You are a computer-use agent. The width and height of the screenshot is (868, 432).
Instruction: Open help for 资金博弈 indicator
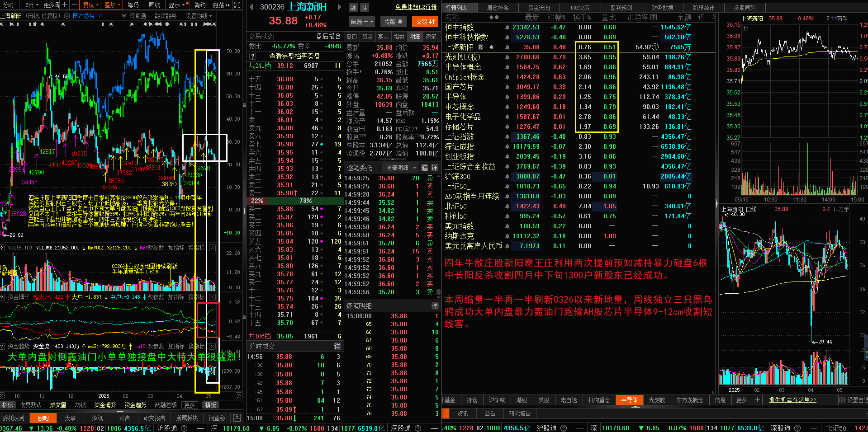[2, 297]
